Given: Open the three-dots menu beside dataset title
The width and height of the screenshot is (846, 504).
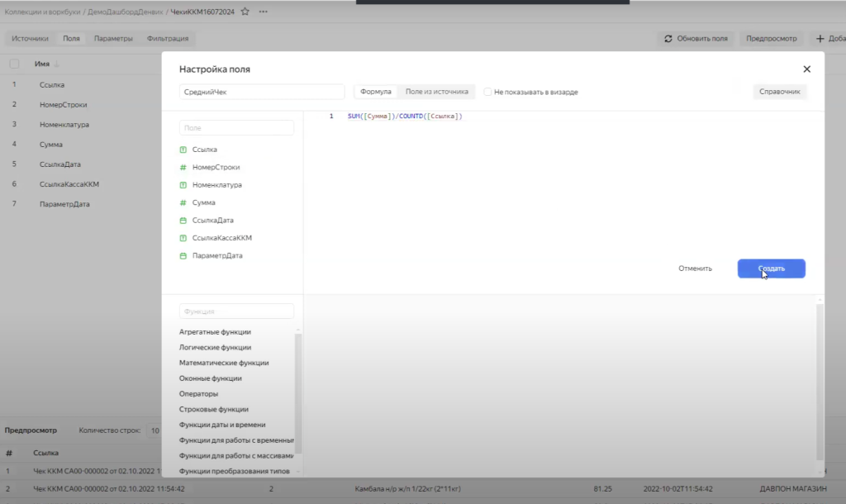Looking at the screenshot, I should tap(264, 12).
